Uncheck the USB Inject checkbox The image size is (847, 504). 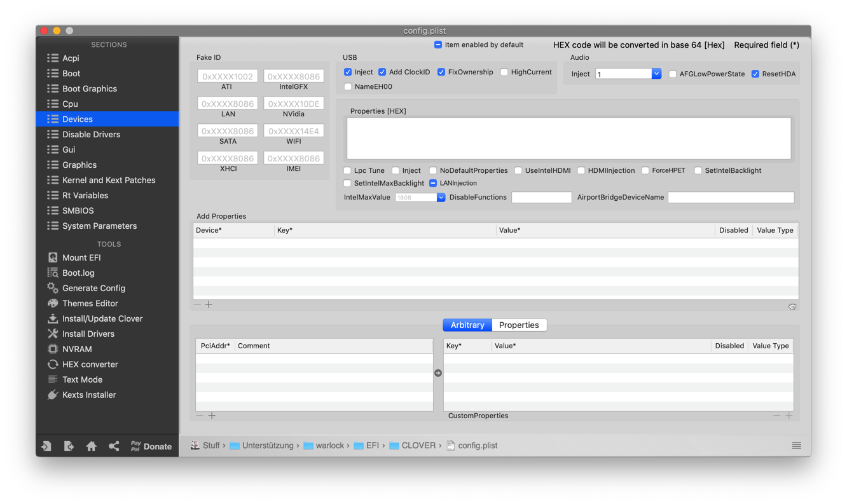click(348, 72)
